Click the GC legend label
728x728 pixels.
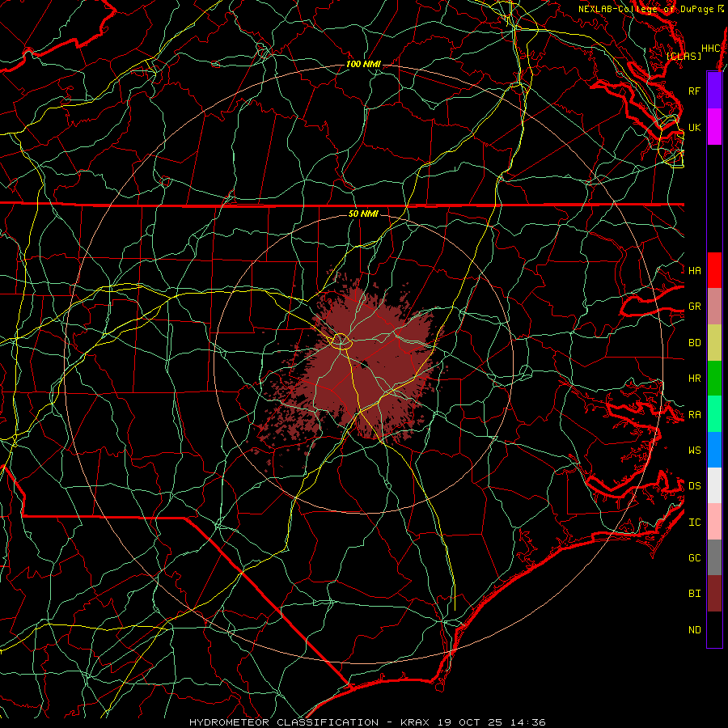coord(694,558)
